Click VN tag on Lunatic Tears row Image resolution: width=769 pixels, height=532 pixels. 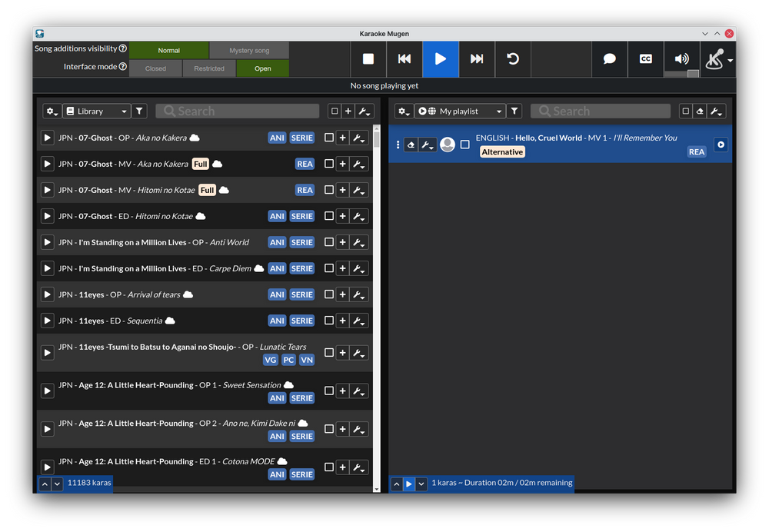click(x=307, y=360)
